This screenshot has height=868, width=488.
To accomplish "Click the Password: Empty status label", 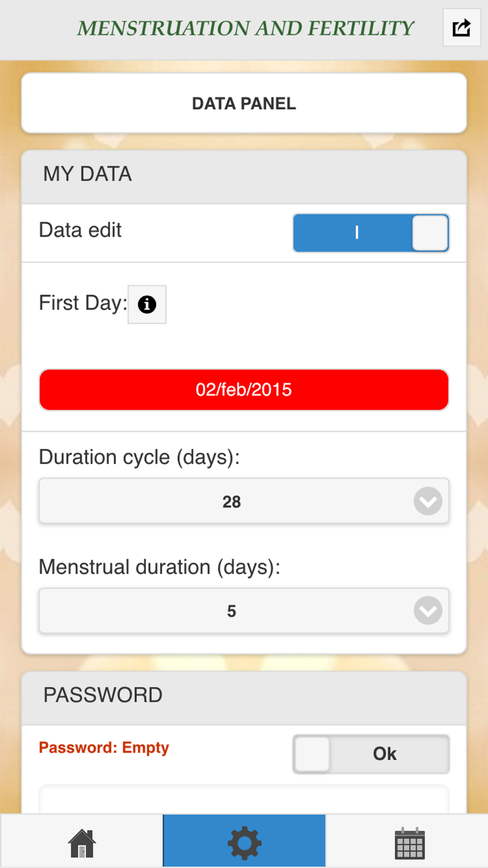I will tap(104, 747).
